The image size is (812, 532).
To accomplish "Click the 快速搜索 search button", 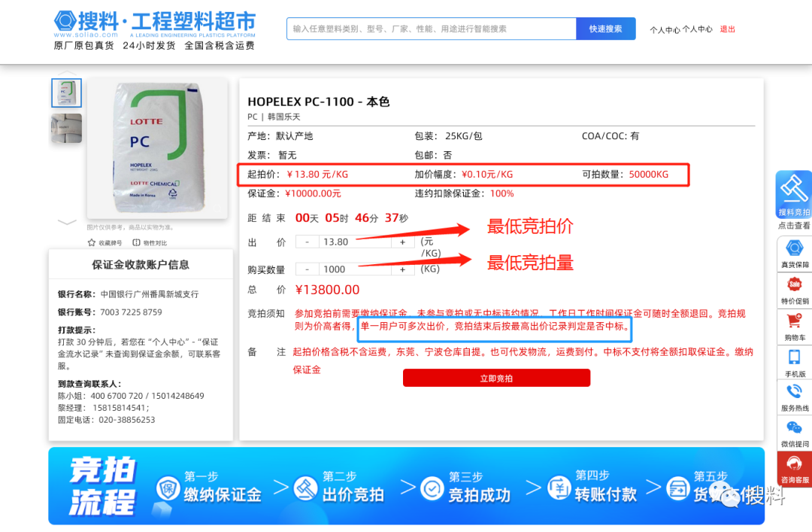I will tap(605, 29).
